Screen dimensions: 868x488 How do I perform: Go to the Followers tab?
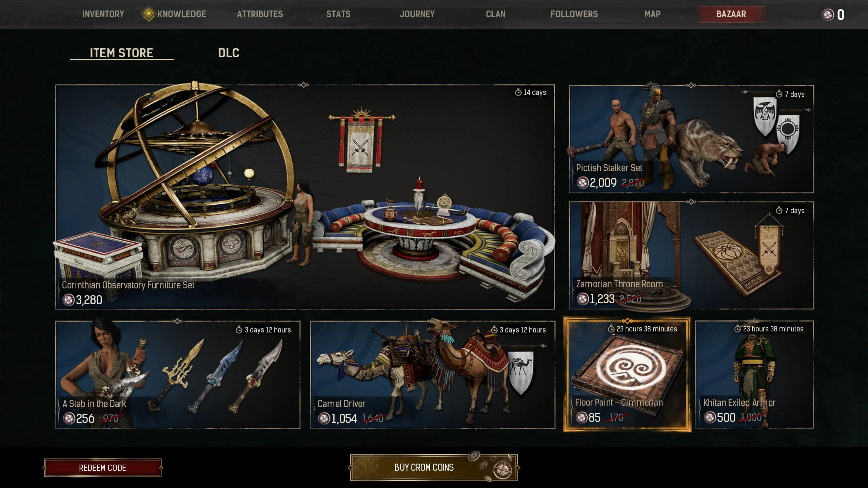(574, 14)
